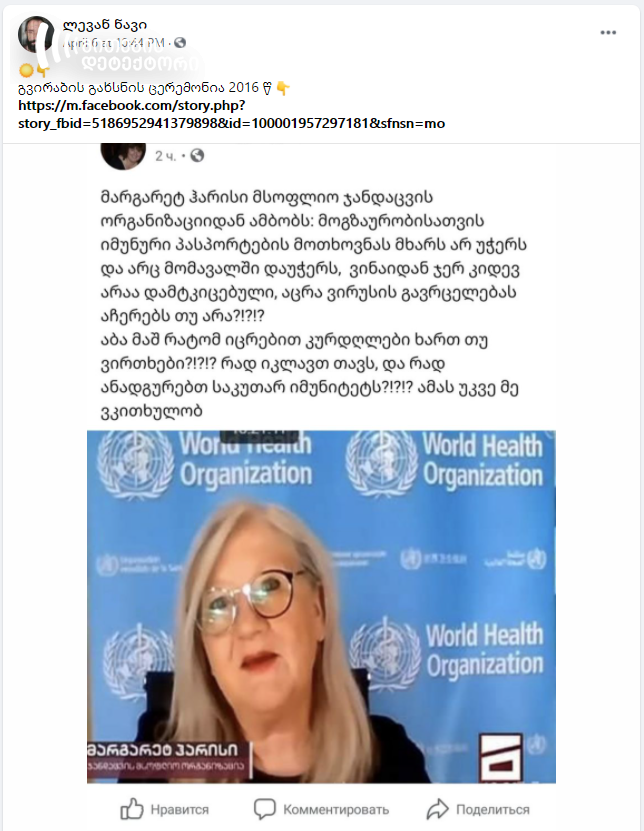The width and height of the screenshot is (644, 831).
Task: Click the globe privacy icon beside the April timestamp
Action: (x=180, y=42)
